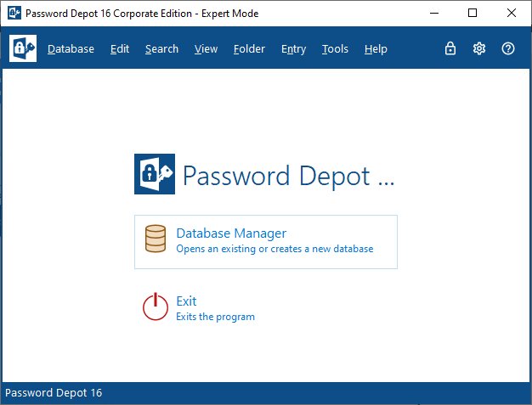532x405 pixels.
Task: Open the Folder menu
Action: point(249,48)
